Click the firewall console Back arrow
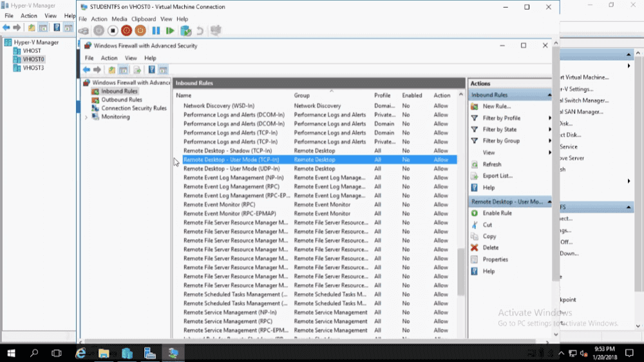 tap(86, 70)
